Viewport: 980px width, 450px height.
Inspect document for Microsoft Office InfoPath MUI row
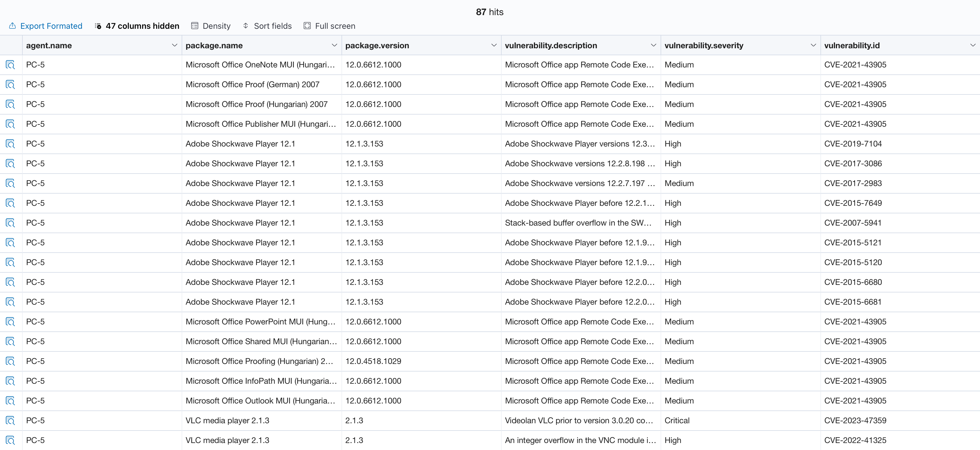pyautogui.click(x=10, y=381)
